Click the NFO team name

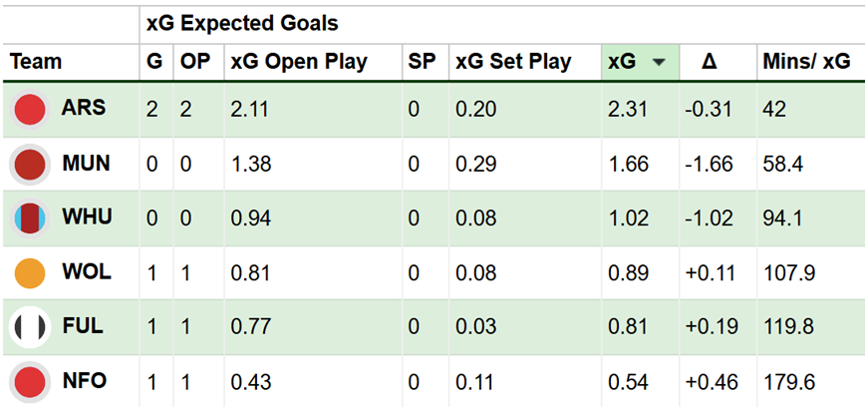pyautogui.click(x=85, y=381)
